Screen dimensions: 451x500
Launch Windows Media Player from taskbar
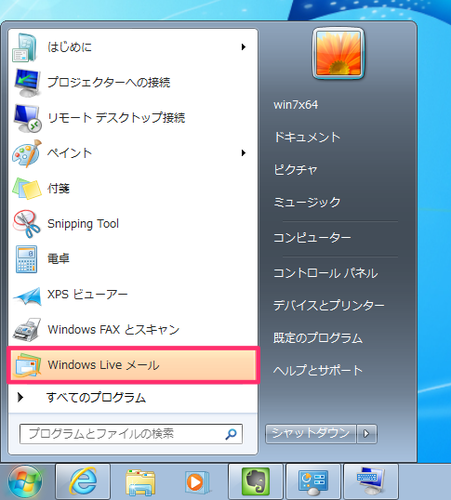tap(197, 482)
